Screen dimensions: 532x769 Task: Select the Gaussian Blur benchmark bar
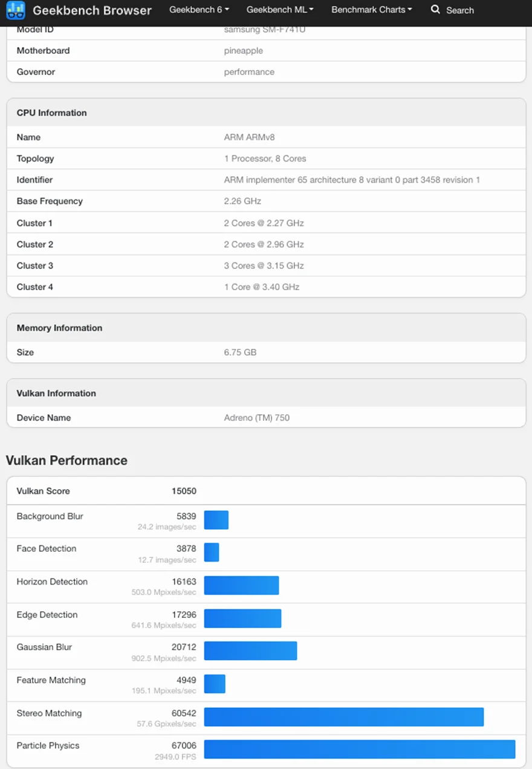(250, 651)
